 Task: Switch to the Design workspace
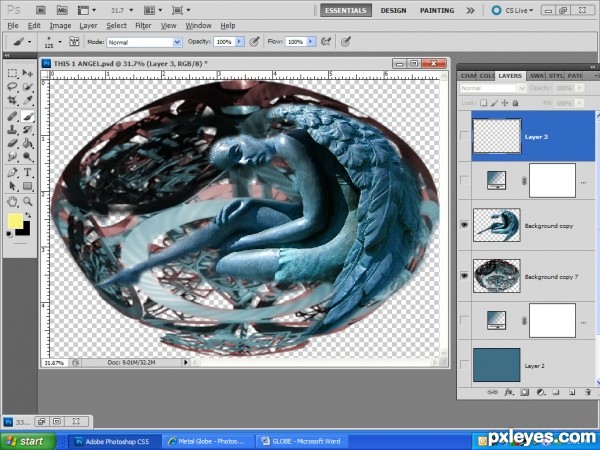coord(393,10)
